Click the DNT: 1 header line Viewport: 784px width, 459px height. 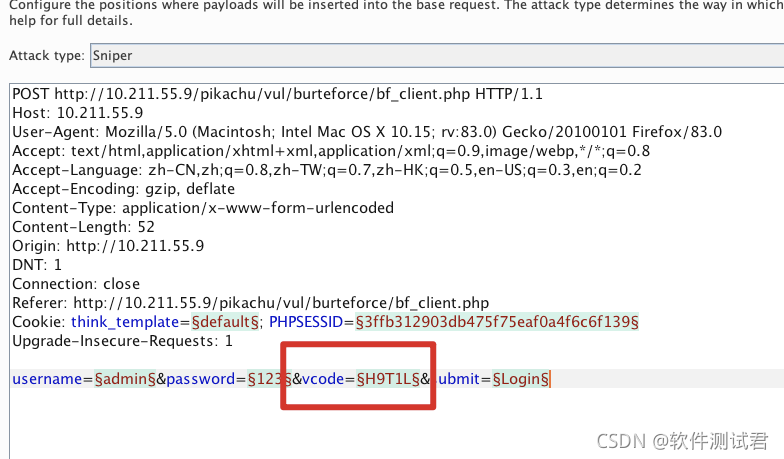pyautogui.click(x=37, y=265)
